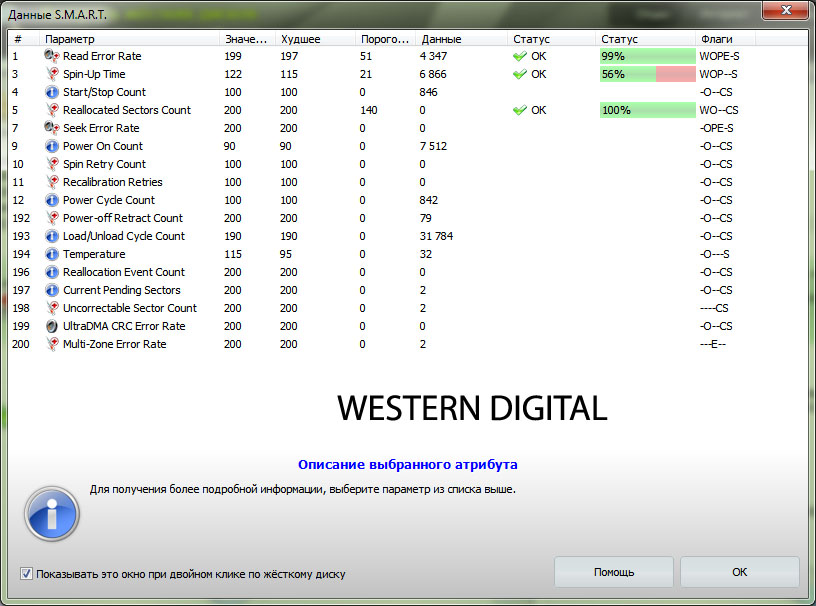
Task: Close the S.M.A.R.T. data window
Action: point(785,10)
